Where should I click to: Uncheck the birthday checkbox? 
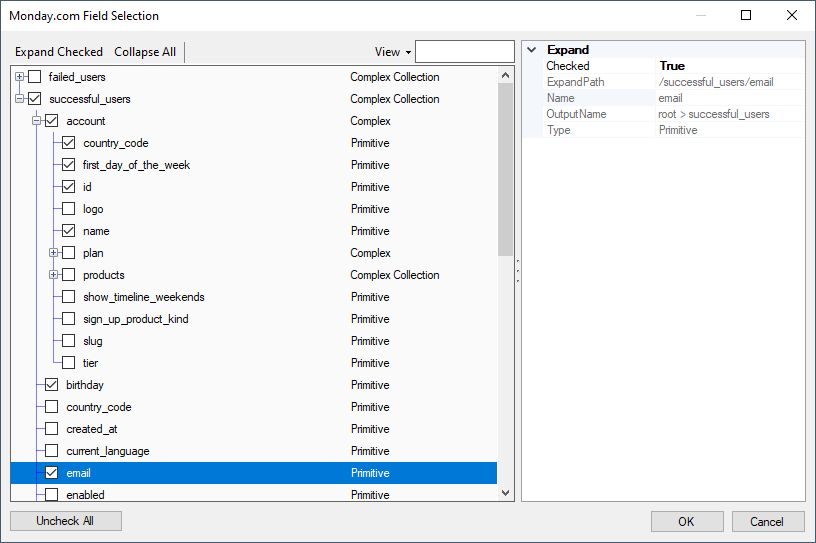coord(52,385)
